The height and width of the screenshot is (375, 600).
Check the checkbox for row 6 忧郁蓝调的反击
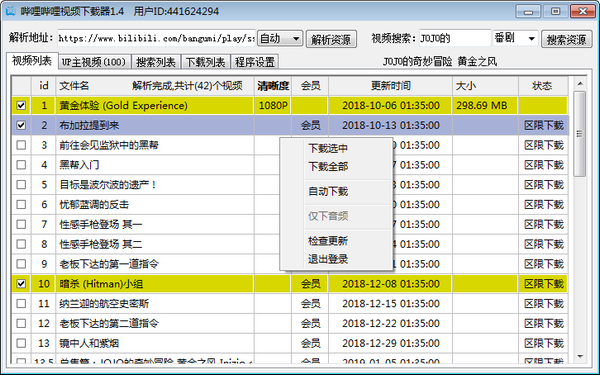21,204
